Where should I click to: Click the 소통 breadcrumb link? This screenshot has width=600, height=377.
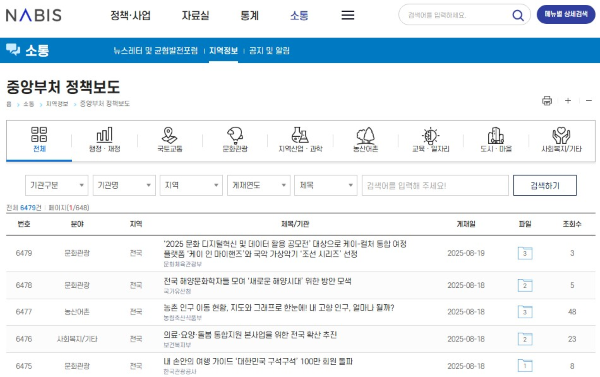click(x=29, y=104)
